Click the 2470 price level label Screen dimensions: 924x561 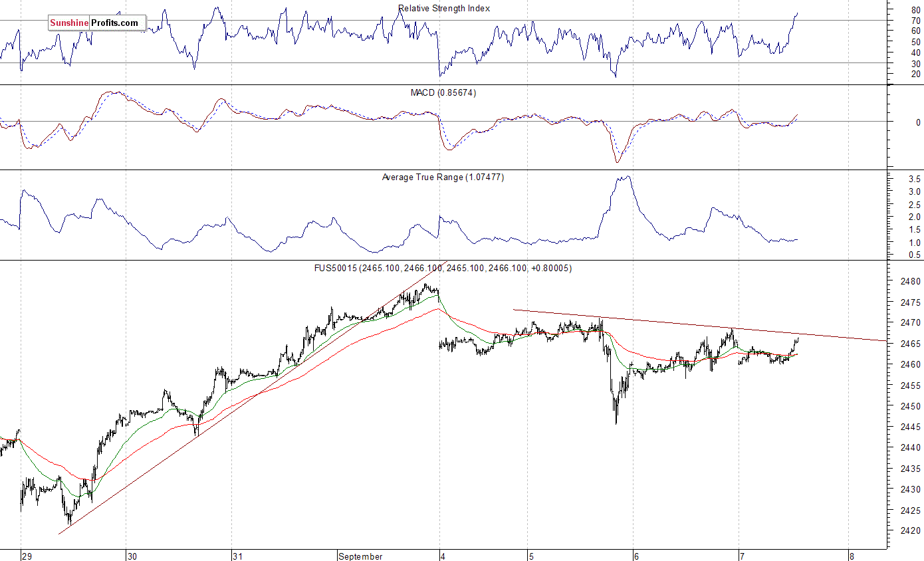(x=911, y=323)
